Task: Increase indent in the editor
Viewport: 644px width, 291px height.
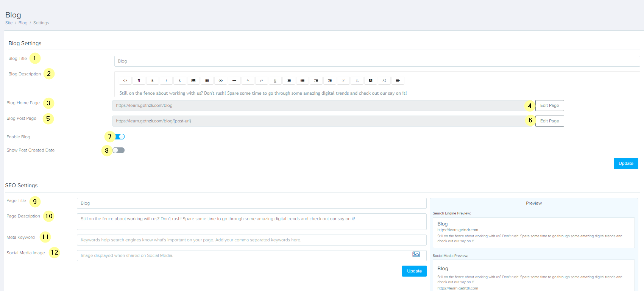Action: coord(330,80)
